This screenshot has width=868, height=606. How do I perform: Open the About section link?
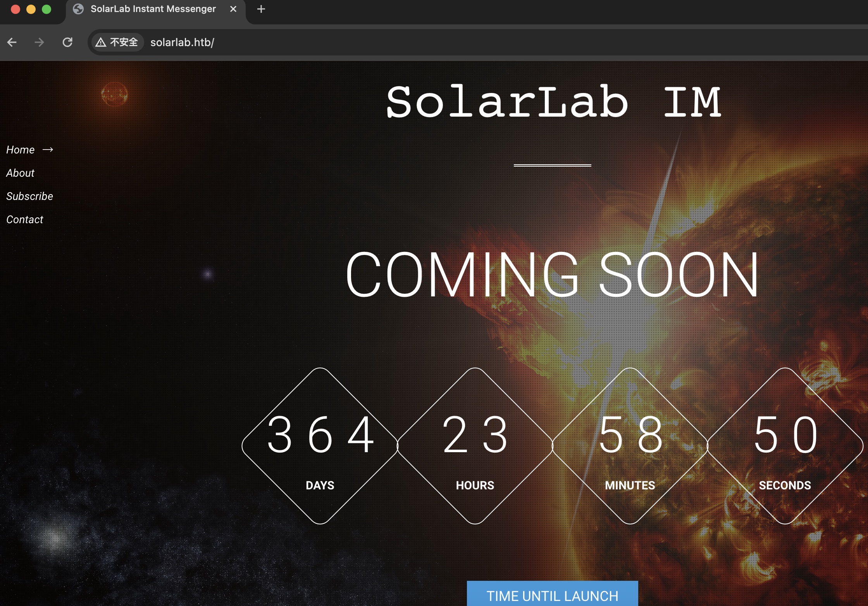[x=20, y=173]
